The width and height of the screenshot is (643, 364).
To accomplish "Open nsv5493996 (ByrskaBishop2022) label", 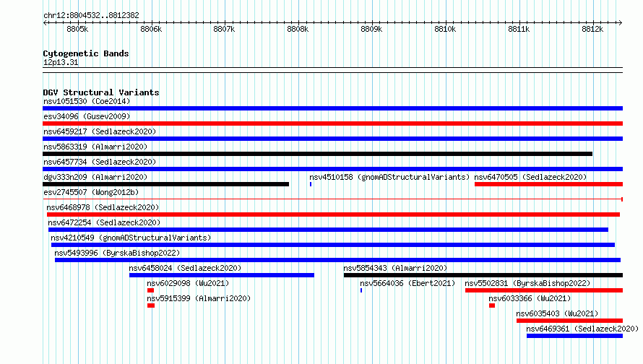I will tap(117, 253).
